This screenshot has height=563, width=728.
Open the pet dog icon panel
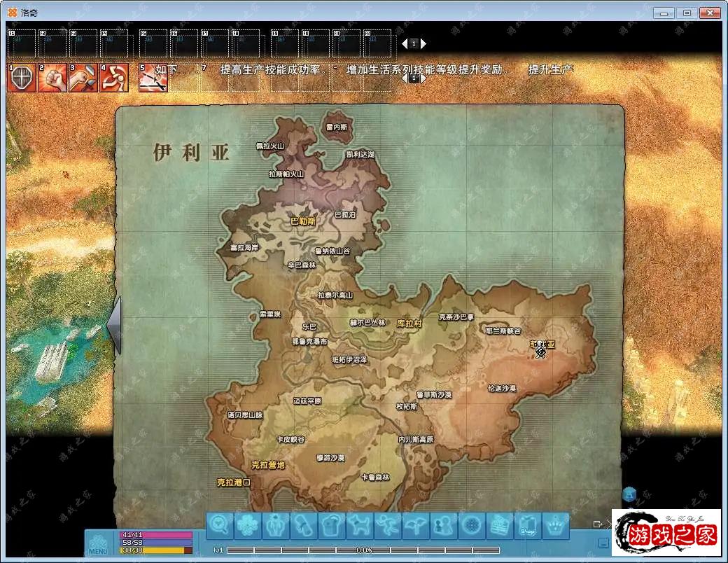tap(360, 525)
